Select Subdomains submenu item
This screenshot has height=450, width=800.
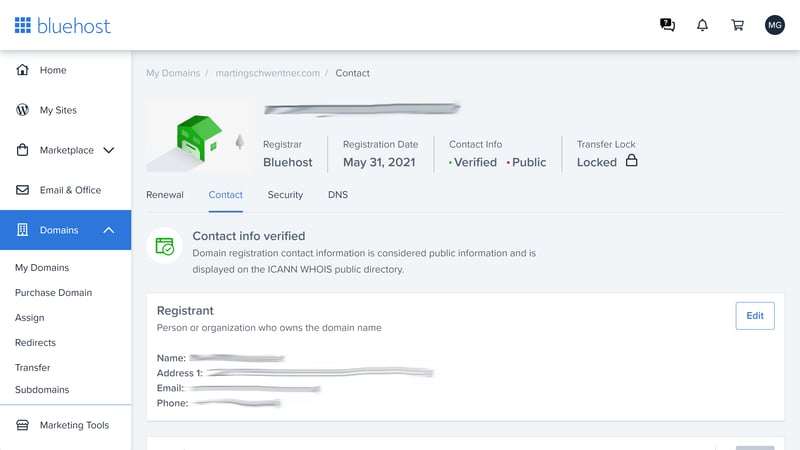click(x=42, y=390)
